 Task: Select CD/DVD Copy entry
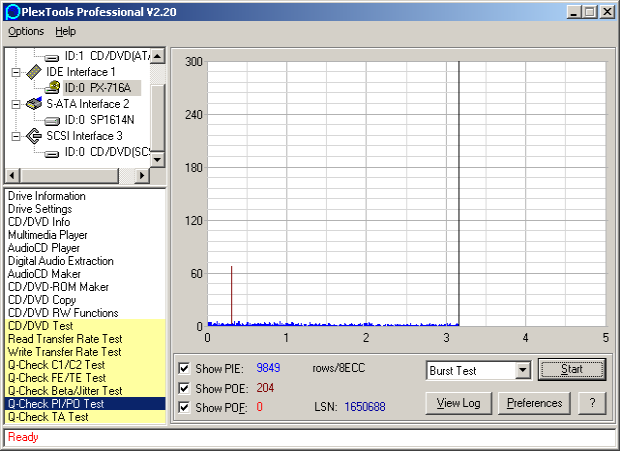point(85,300)
